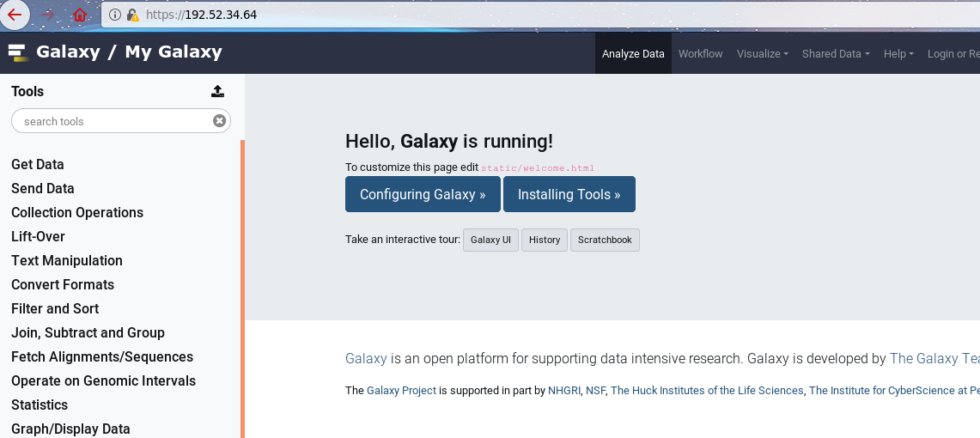Open the NSF link

tap(595, 391)
